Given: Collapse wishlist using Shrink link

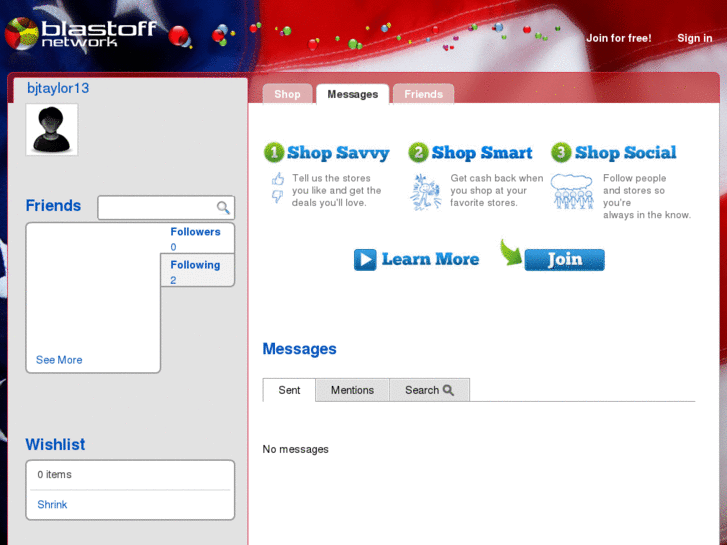Looking at the screenshot, I should point(52,505).
